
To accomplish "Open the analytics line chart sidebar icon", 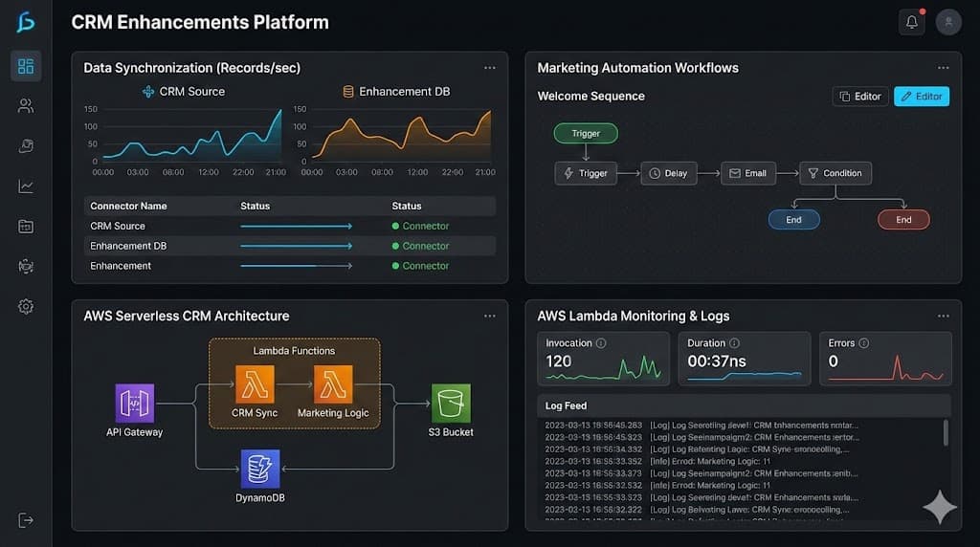I will pos(26,186).
